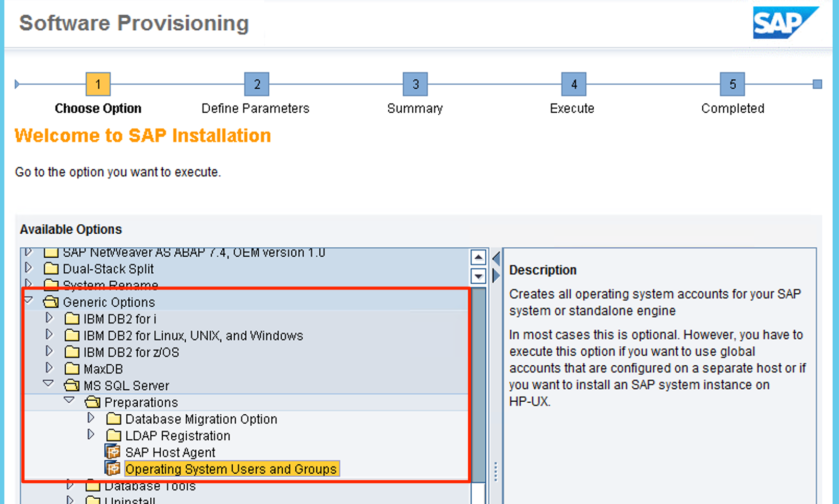Viewport: 839px width, 504px height.
Task: Collapse the Generic Options tree node
Action: 29,301
